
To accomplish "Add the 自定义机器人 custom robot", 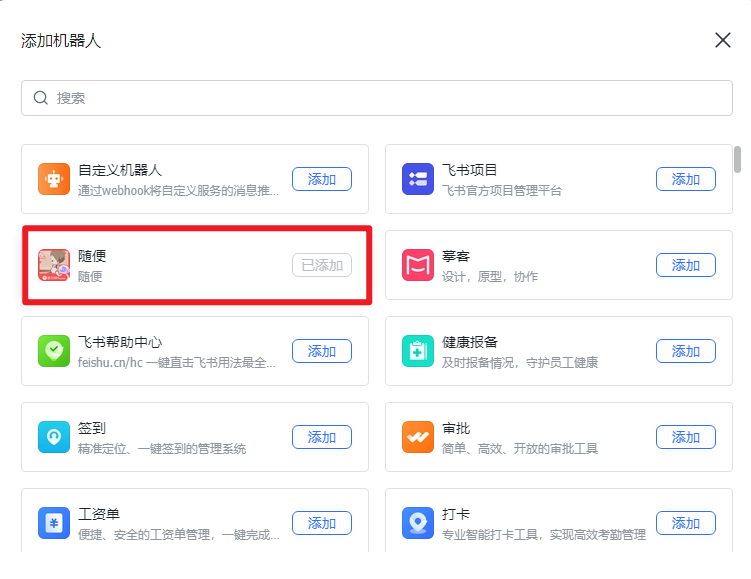I will tap(322, 179).
